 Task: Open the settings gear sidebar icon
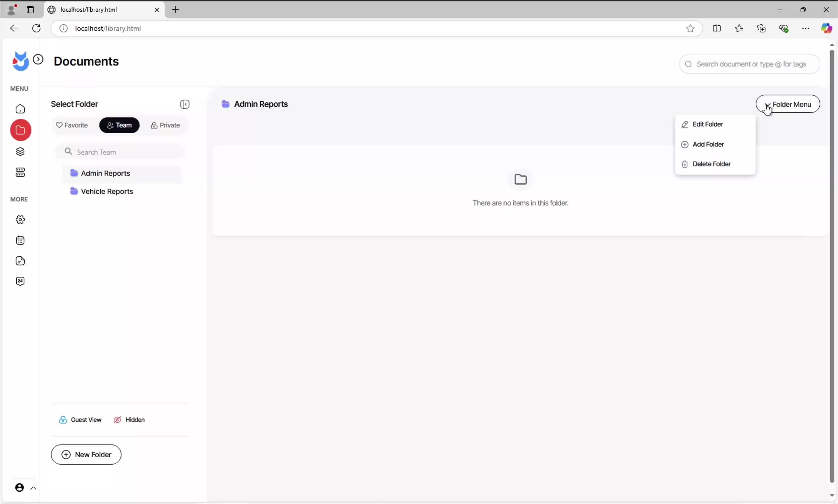[x=20, y=220]
